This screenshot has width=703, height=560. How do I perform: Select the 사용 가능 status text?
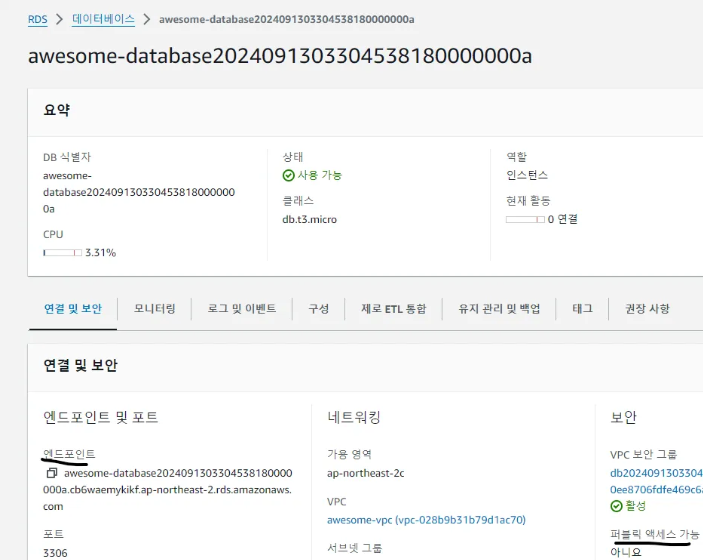click(320, 175)
